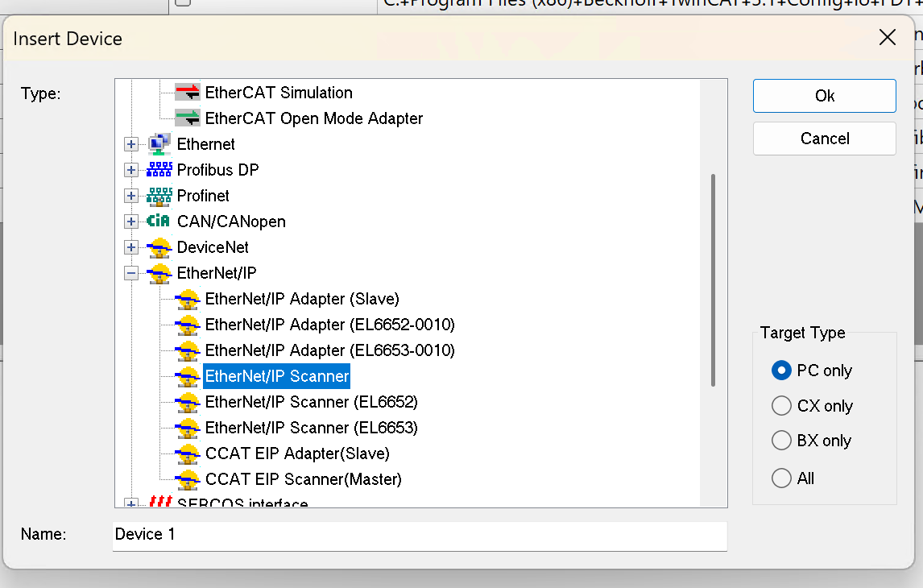Viewport: 923px width, 588px height.
Task: Click icon beside EtherNet/IP Adapter (EL6653-0010)
Action: pyautogui.click(x=188, y=351)
